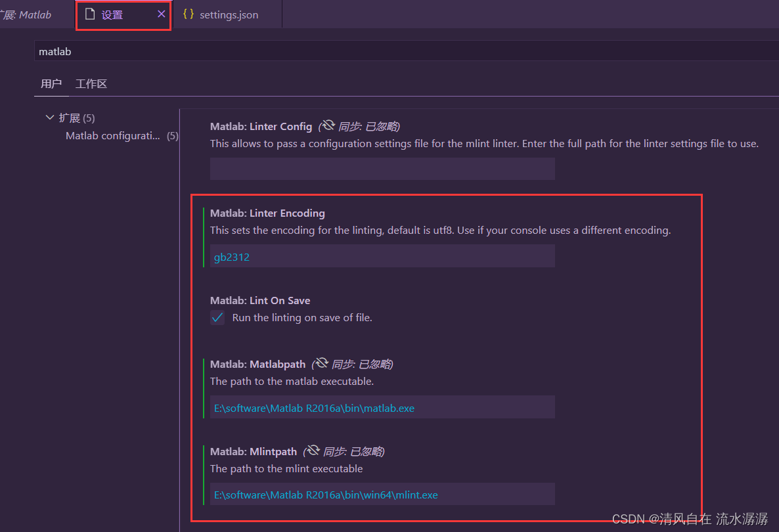Click the Matlab: Lint On Save heading

point(260,300)
